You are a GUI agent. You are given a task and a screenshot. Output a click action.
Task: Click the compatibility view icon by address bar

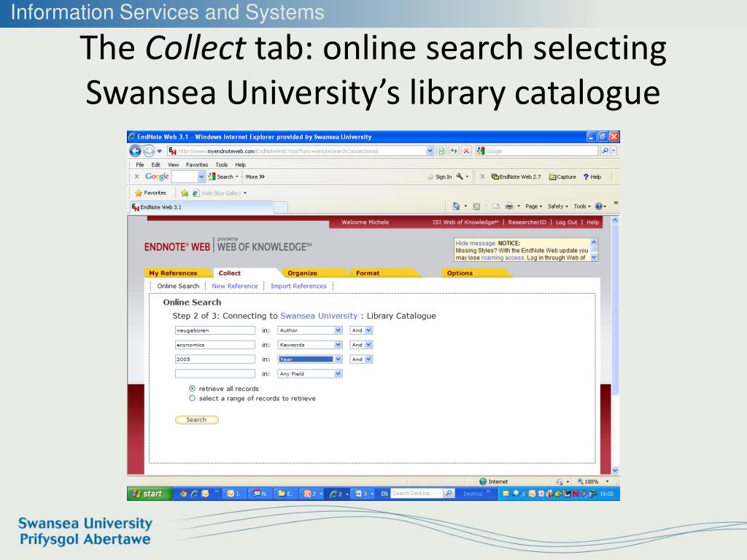441,151
